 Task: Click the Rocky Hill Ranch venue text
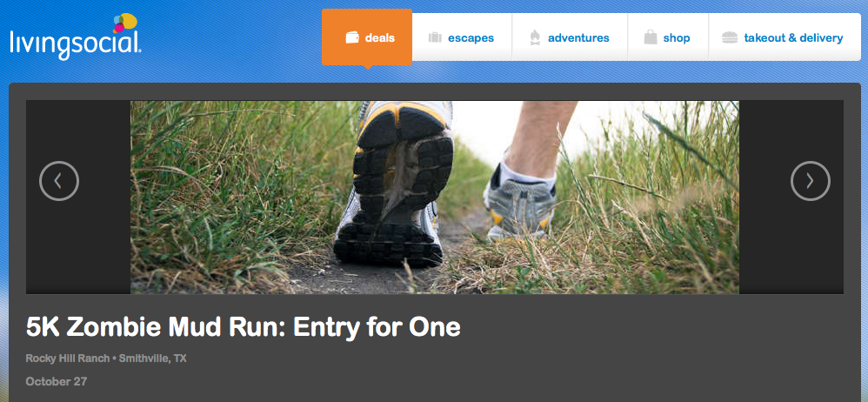click(x=68, y=358)
